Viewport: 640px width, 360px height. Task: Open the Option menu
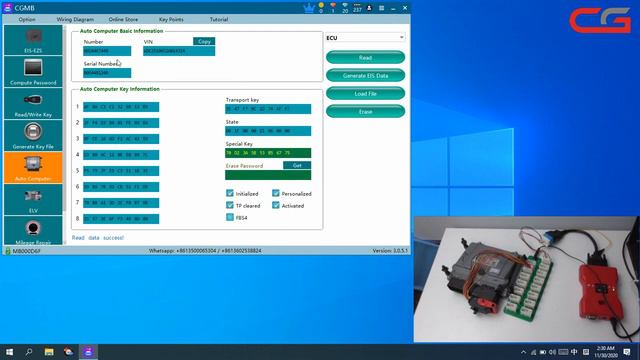27,19
